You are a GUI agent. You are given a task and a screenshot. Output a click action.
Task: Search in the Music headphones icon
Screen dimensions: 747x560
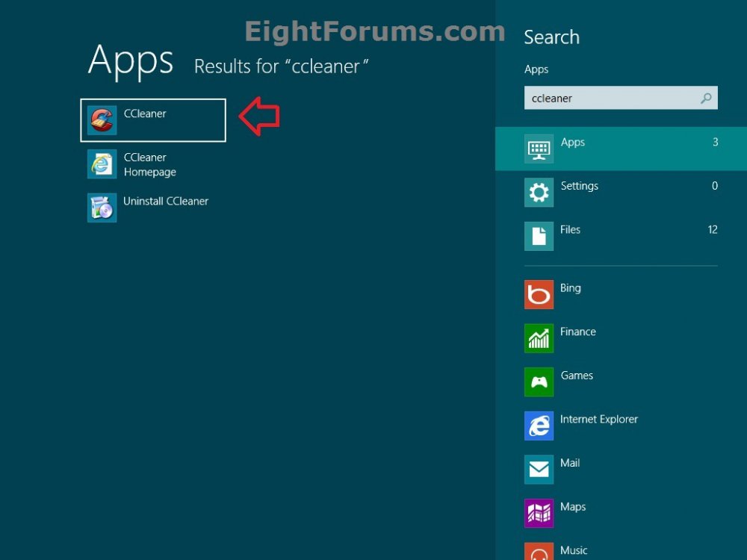pos(539,552)
